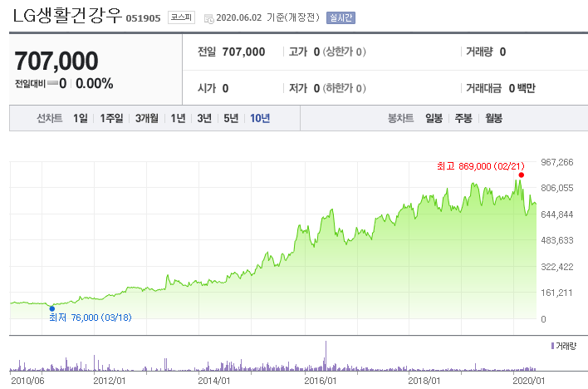Click the stock name LG생활건강우

pyautogui.click(x=67, y=16)
